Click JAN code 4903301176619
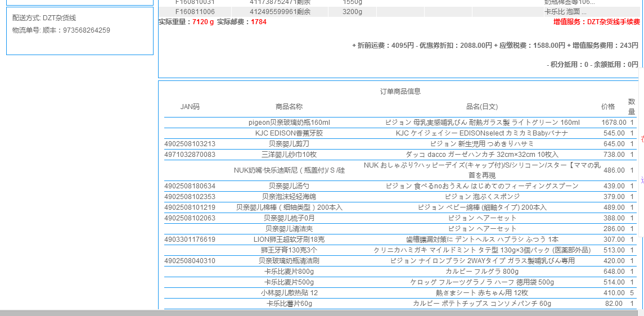 pos(190,240)
